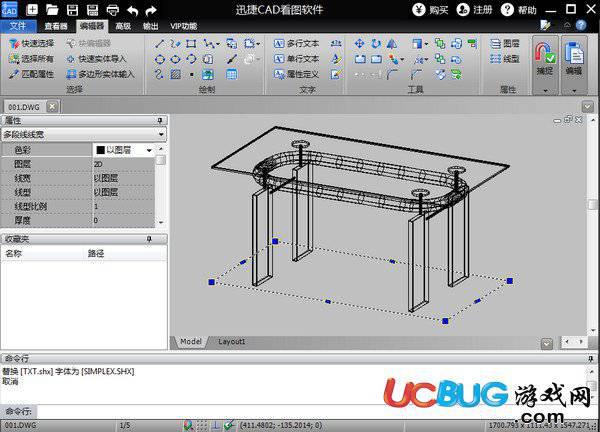The image size is (600, 432).
Task: Click the New file plus icon
Action: (32, 10)
